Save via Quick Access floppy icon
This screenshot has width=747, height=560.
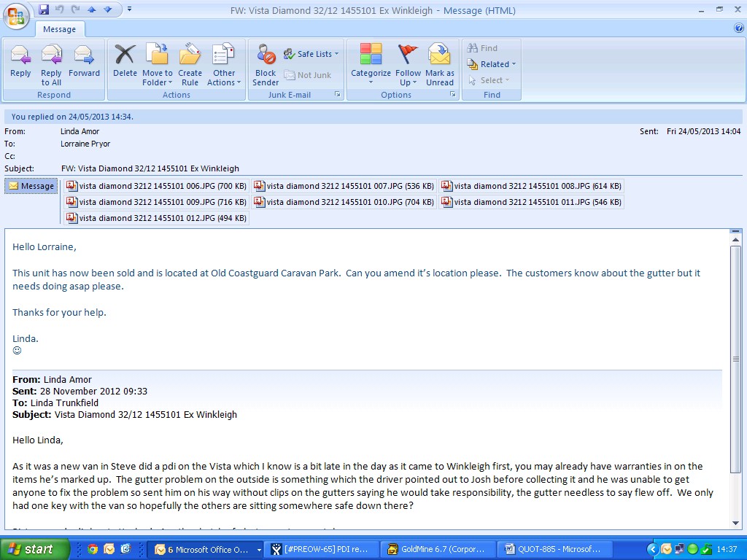coord(44,9)
